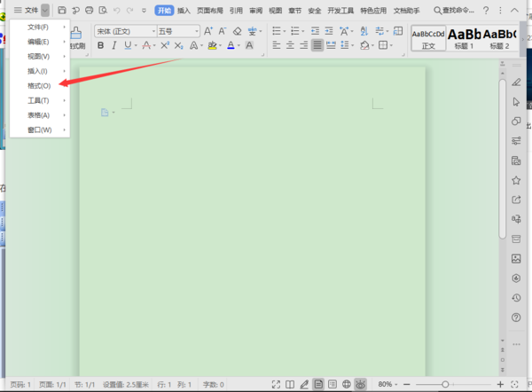Image resolution: width=532 pixels, height=392 pixels.
Task: Open 视图(V) submenu
Action: pyautogui.click(x=40, y=57)
